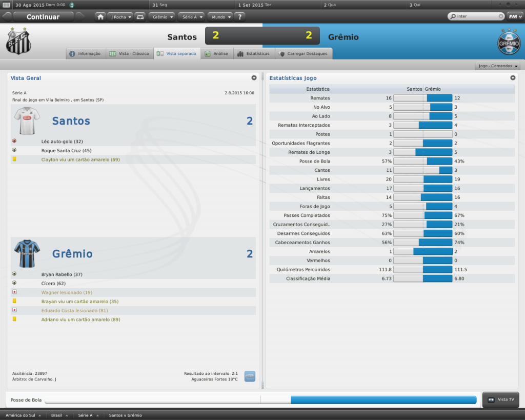Expand the Vista Geral panel options arrow
The height and width of the screenshot is (420, 525).
(254, 78)
